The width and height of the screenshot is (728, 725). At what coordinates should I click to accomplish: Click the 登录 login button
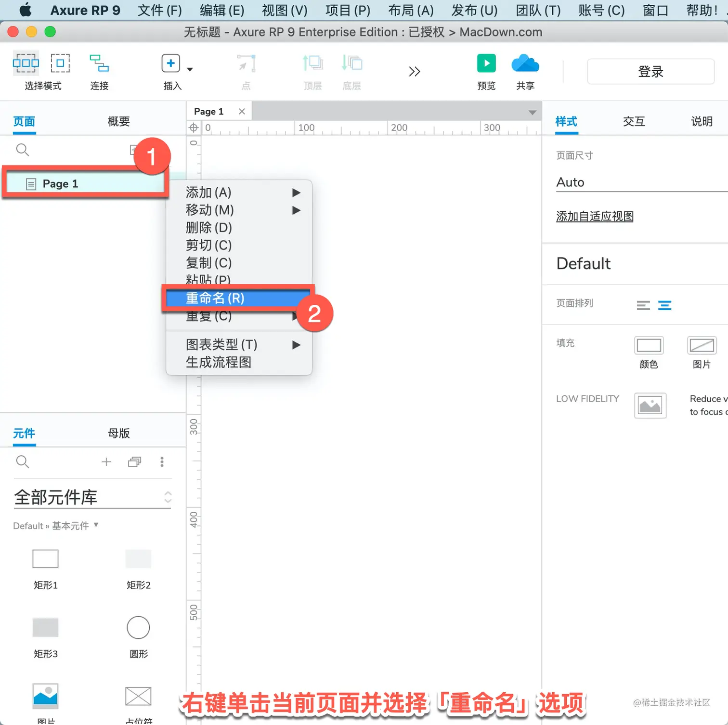pos(650,71)
